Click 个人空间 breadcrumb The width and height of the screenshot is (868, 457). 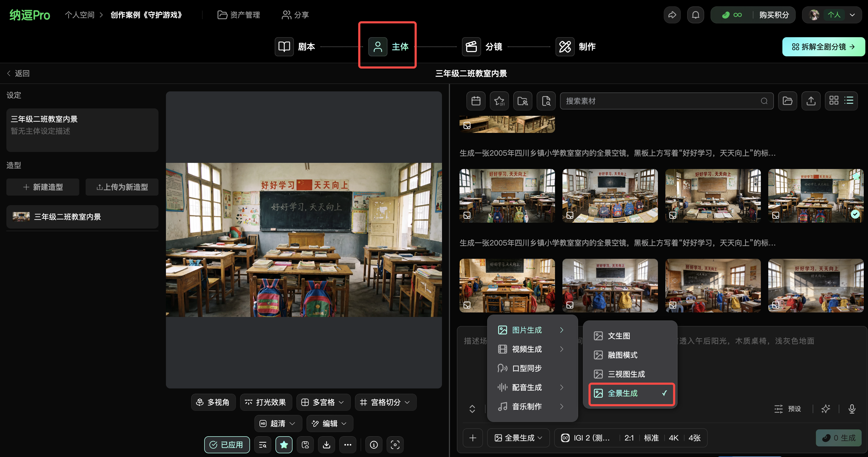80,15
